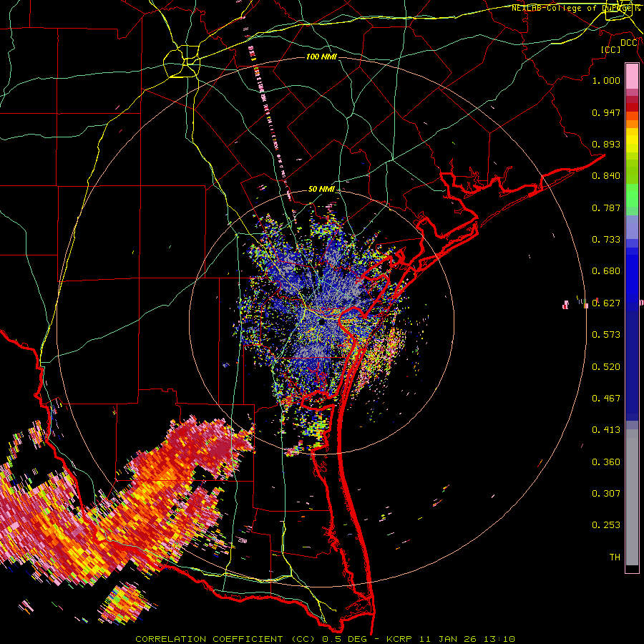Click the DCC label above the color bar
The height and width of the screenshot is (644, 644).
(629, 43)
